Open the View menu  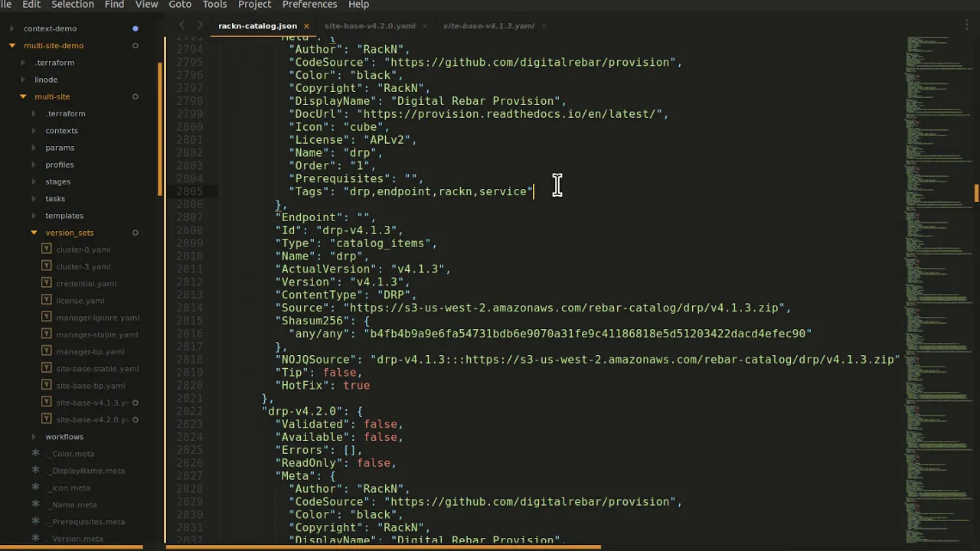[x=146, y=5]
